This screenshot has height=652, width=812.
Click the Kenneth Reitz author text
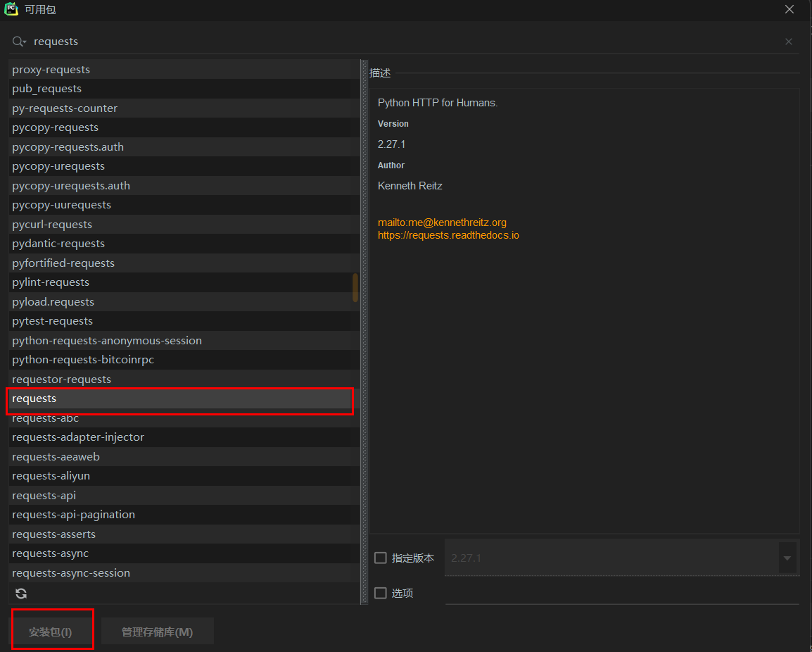point(410,186)
